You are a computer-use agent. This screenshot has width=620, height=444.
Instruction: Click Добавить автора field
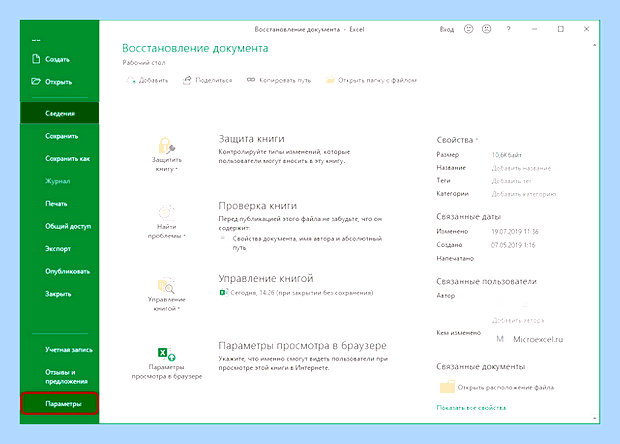[x=518, y=320]
